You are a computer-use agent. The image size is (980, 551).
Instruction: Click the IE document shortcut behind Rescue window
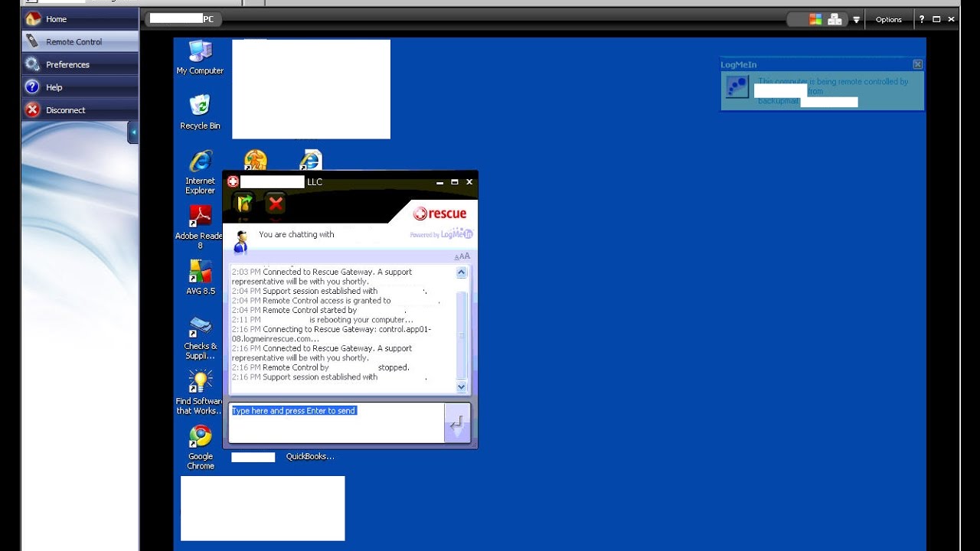pyautogui.click(x=311, y=159)
